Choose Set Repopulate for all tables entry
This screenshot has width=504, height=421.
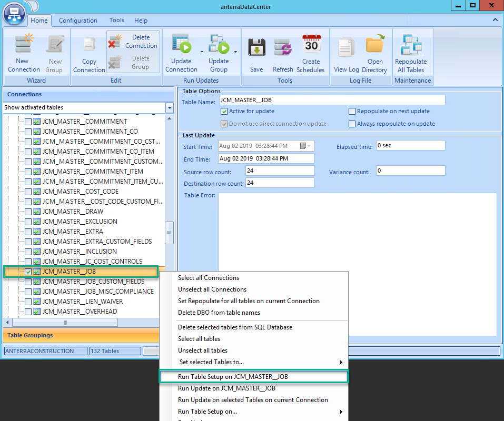[254, 301]
